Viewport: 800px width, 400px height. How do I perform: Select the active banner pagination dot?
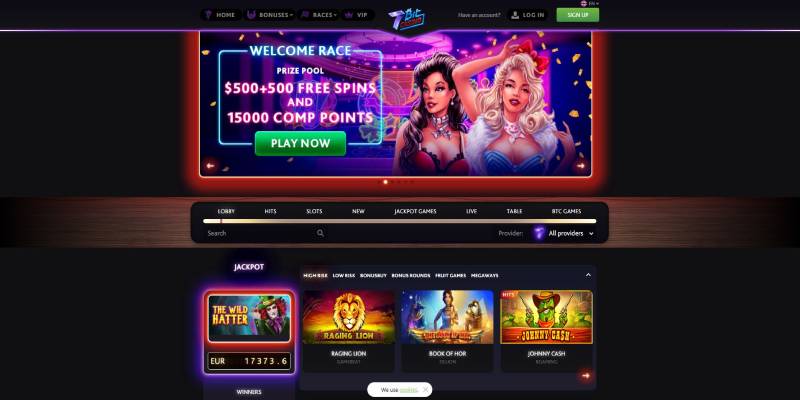(385, 182)
